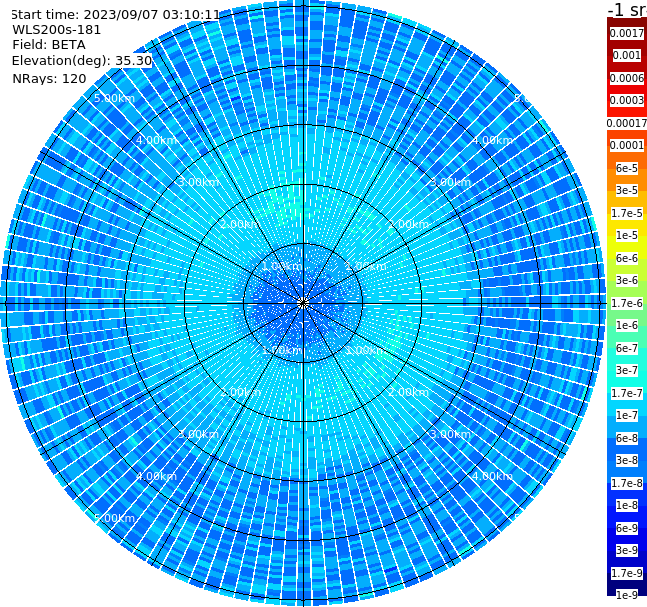Click the upper-right 3.00km range label
Screen dimensions: 647x607
450,182
